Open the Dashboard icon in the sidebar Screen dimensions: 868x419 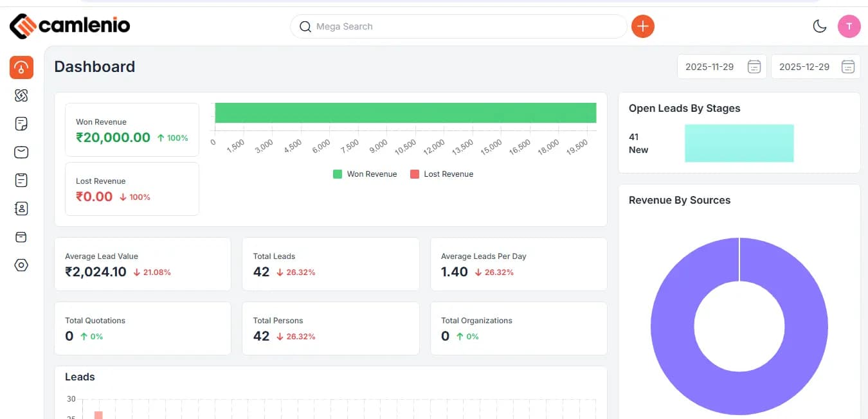coord(21,67)
